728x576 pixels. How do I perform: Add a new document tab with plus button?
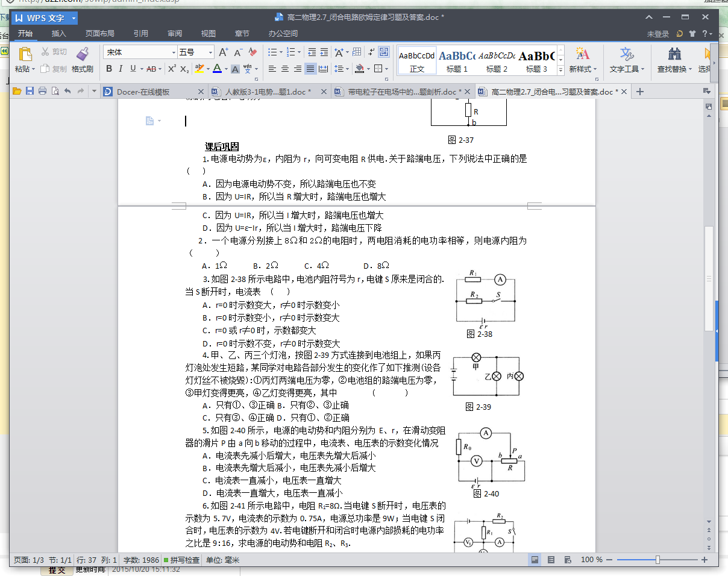point(640,92)
